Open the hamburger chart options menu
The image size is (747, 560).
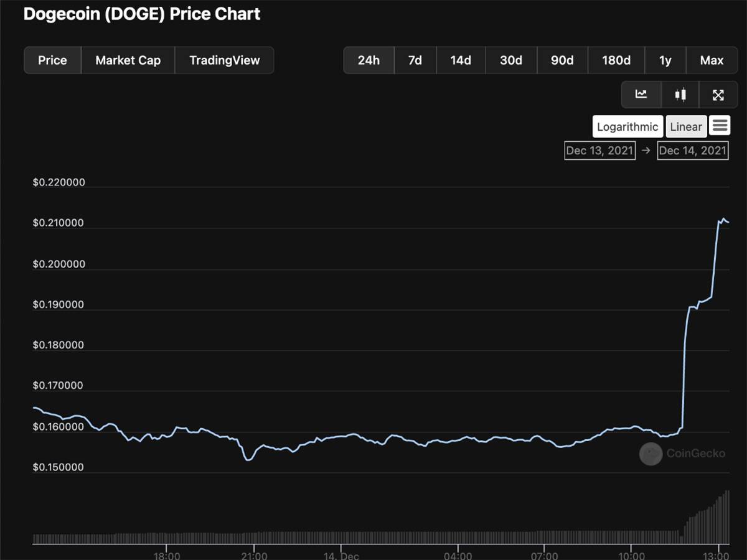tap(720, 126)
